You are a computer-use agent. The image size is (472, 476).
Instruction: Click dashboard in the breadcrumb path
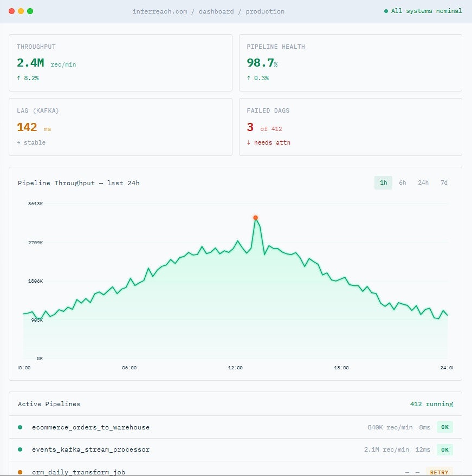[x=216, y=11]
